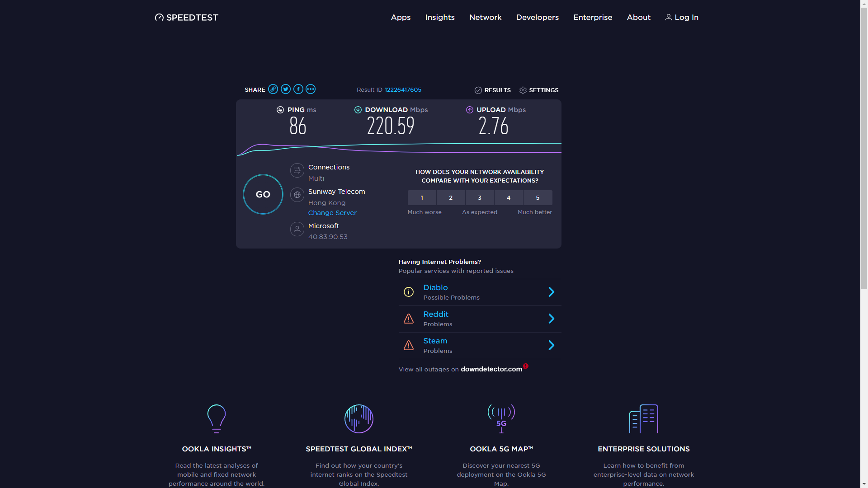868x488 pixels.
Task: Rate network availability as 3
Action: (480, 198)
